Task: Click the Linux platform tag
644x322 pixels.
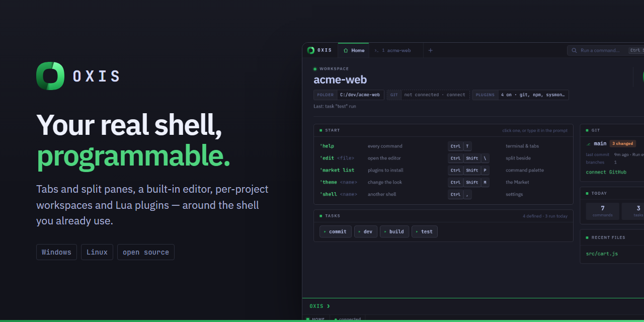Action: coord(97,252)
